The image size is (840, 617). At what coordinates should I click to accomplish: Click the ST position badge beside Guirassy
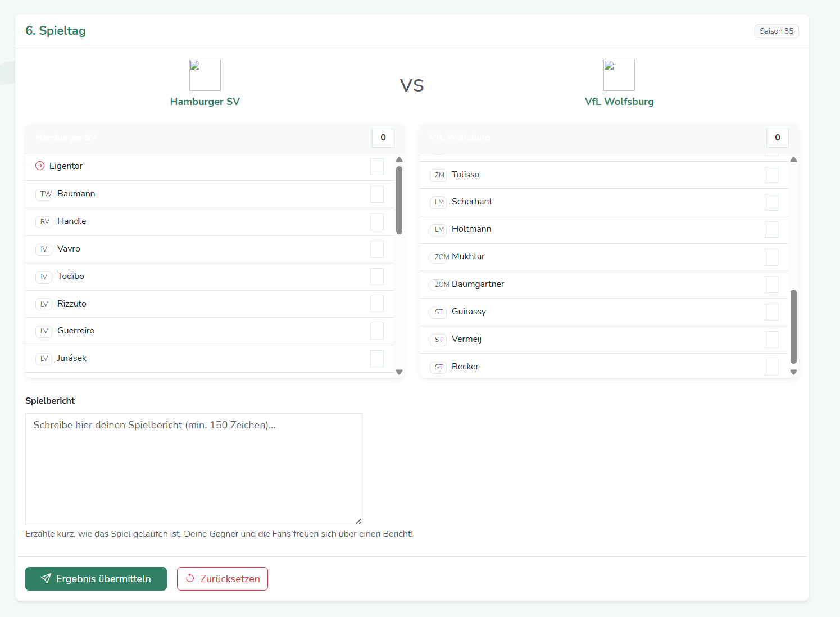tap(438, 312)
